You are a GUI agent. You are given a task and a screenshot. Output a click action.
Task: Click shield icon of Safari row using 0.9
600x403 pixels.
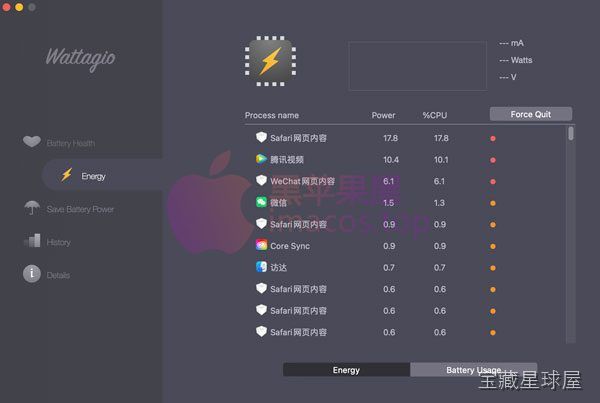(x=261, y=224)
